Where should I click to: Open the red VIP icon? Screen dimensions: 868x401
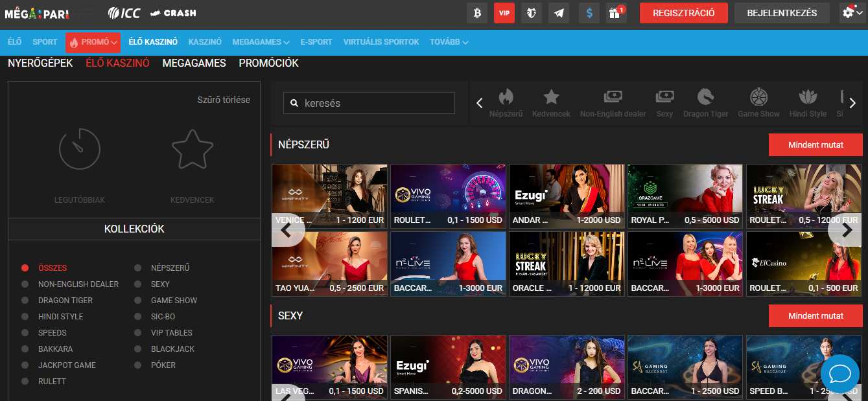tap(504, 13)
